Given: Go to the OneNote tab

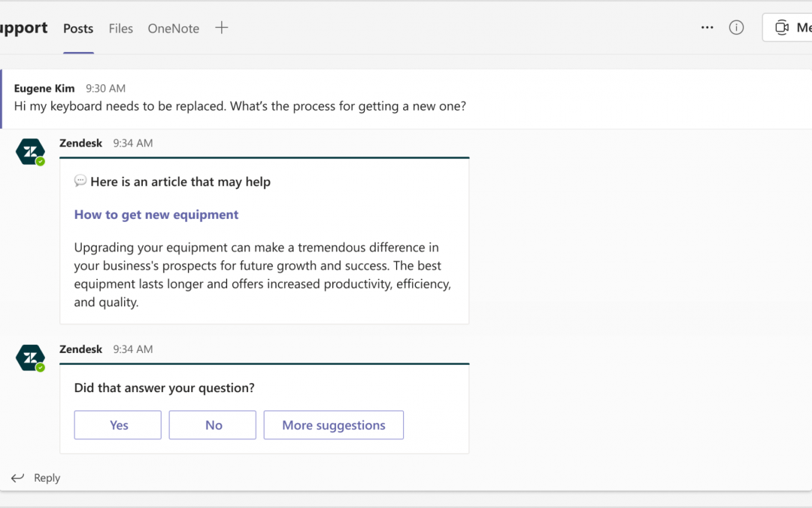Looking at the screenshot, I should point(173,29).
